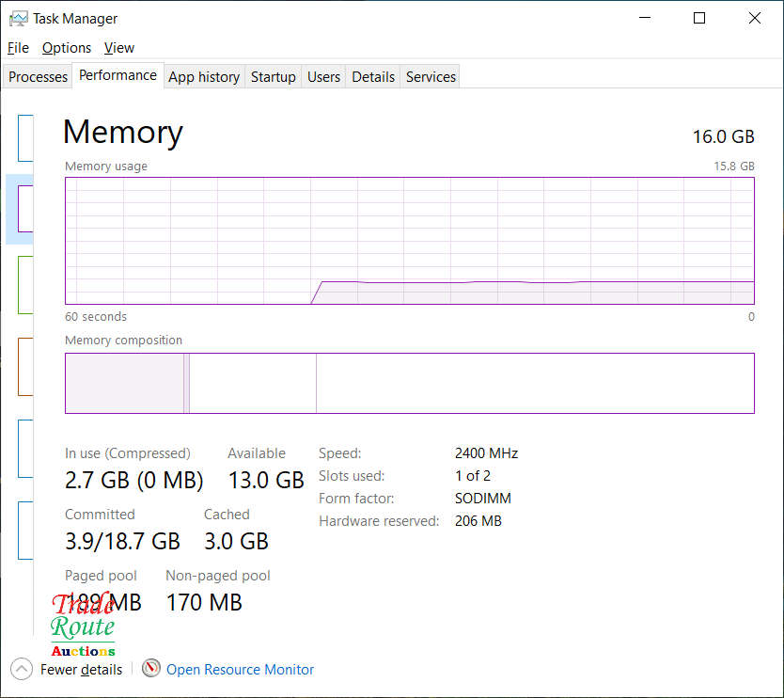The image size is (784, 698).
Task: Click the Memory usage graph
Action: coord(409,240)
